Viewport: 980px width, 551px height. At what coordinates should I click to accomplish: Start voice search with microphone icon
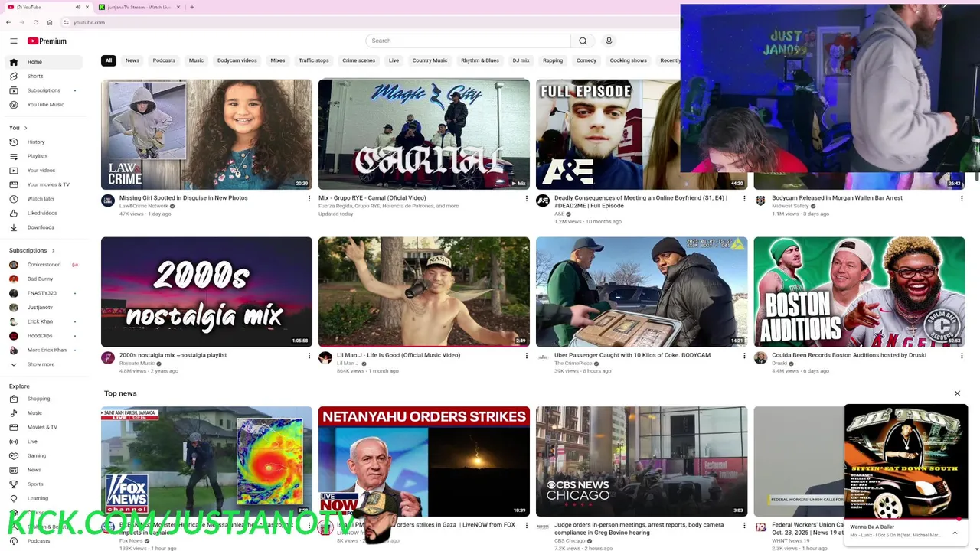pos(609,41)
